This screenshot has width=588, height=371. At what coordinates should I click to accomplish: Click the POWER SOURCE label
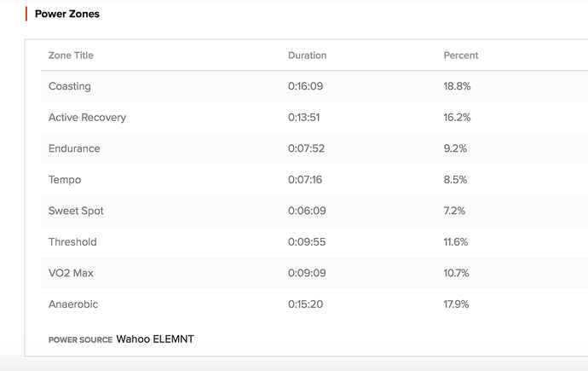[x=80, y=339]
